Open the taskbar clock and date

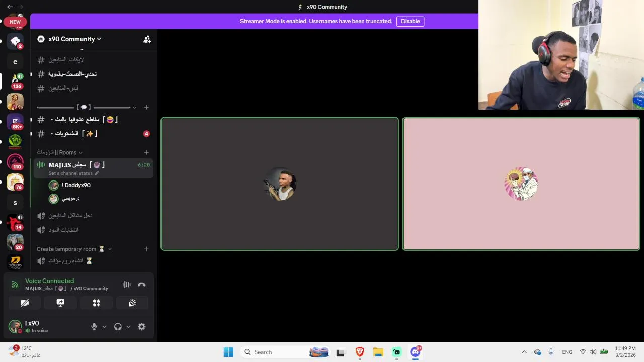click(625, 352)
